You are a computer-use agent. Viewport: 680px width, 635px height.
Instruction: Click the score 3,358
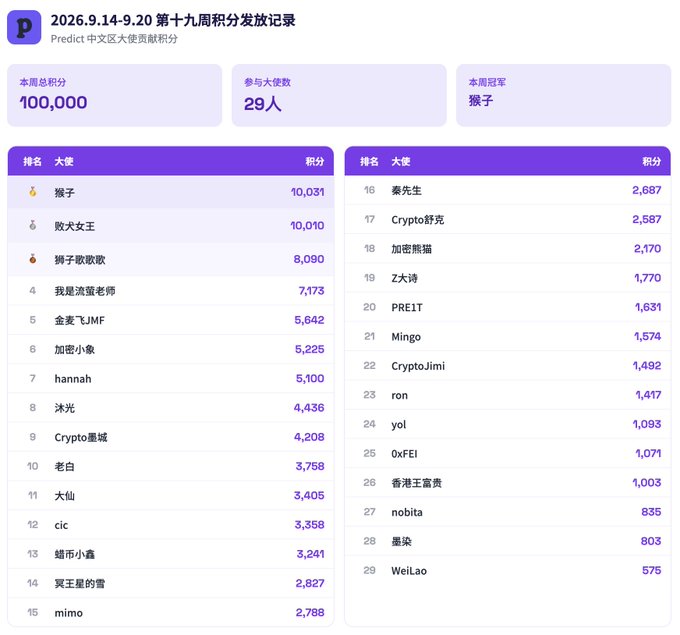click(x=310, y=524)
